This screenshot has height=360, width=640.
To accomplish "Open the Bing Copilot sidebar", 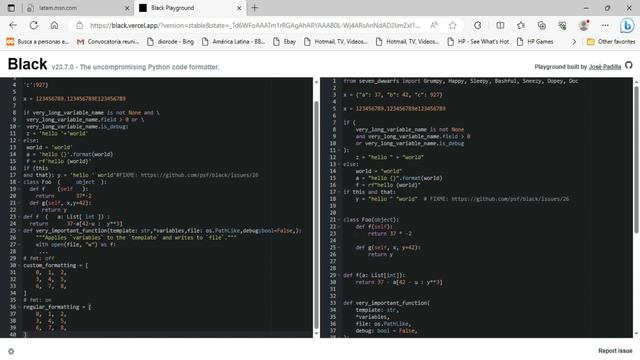I will click(x=627, y=25).
